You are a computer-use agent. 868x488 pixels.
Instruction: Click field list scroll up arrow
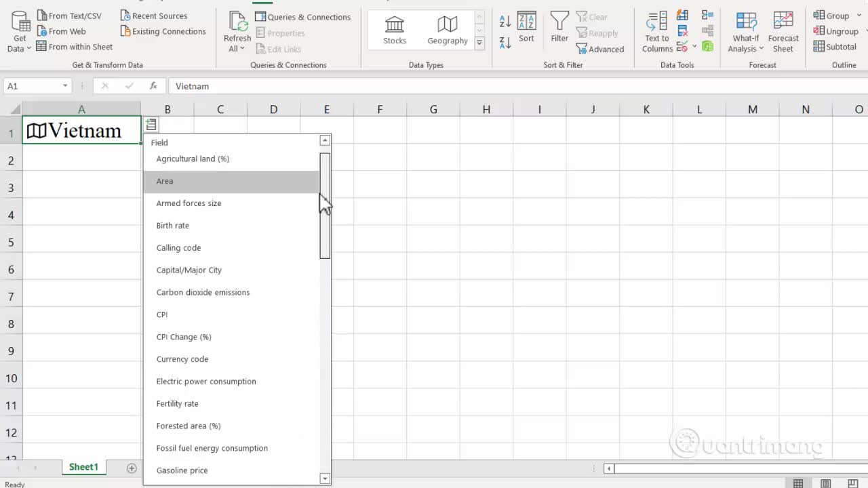(x=325, y=140)
